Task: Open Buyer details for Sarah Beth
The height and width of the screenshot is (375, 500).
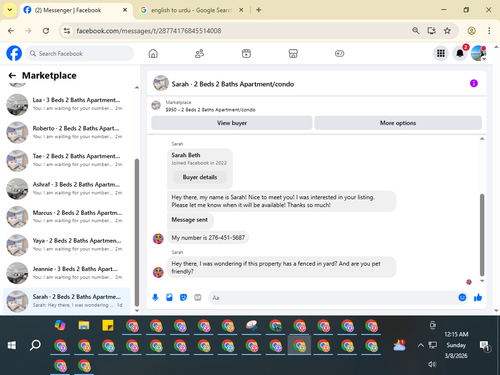Action: [x=200, y=177]
